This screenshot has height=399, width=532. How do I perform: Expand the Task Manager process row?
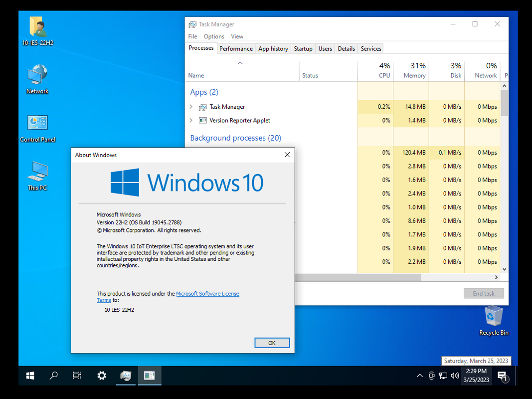(x=191, y=107)
